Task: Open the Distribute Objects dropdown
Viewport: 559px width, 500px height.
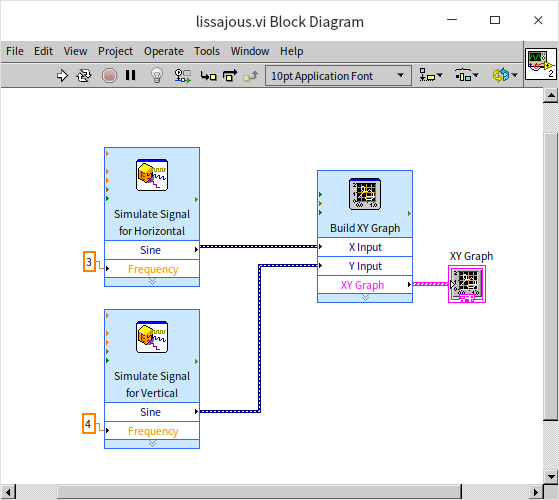Action: coord(467,76)
